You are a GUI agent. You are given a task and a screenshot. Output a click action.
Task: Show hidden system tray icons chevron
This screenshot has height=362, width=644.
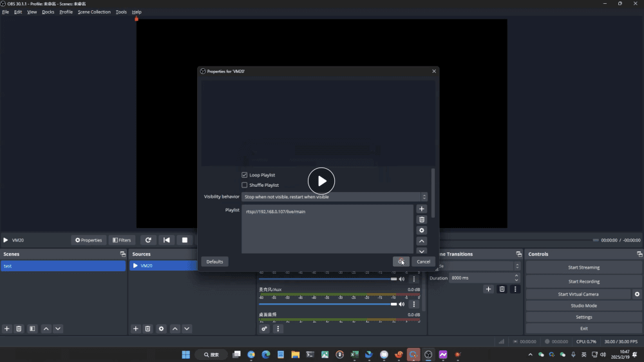click(x=530, y=355)
